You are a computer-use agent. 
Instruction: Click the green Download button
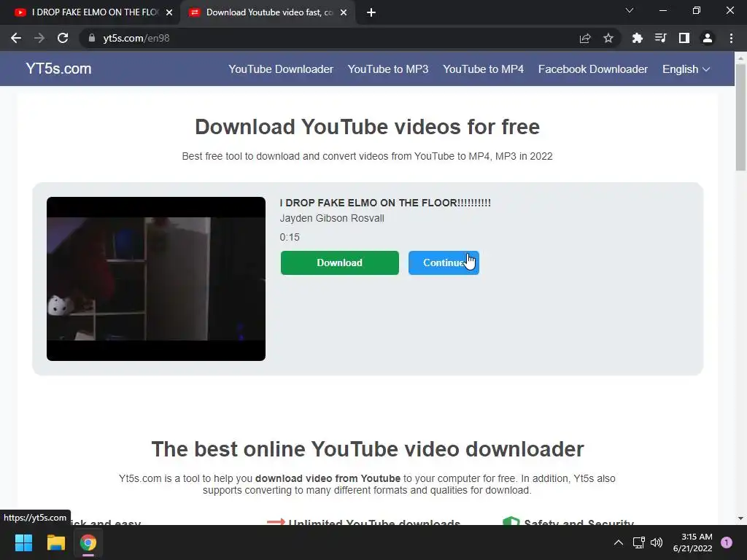pos(340,262)
